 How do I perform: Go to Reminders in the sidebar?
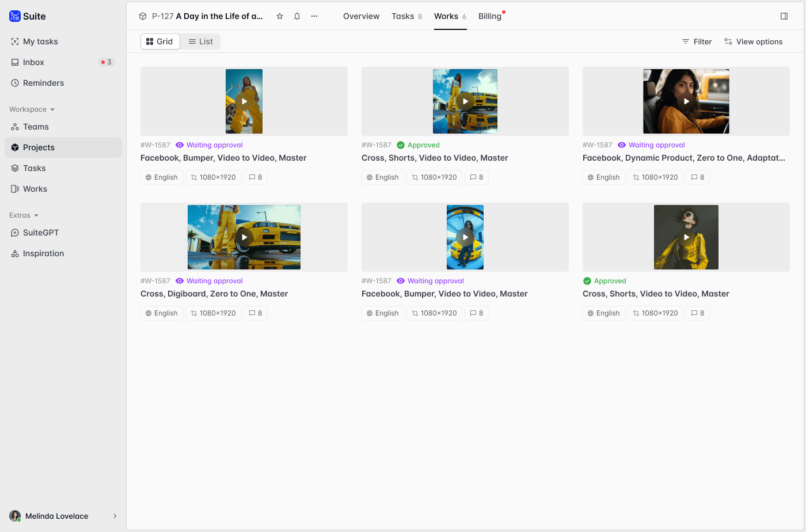[x=43, y=83]
